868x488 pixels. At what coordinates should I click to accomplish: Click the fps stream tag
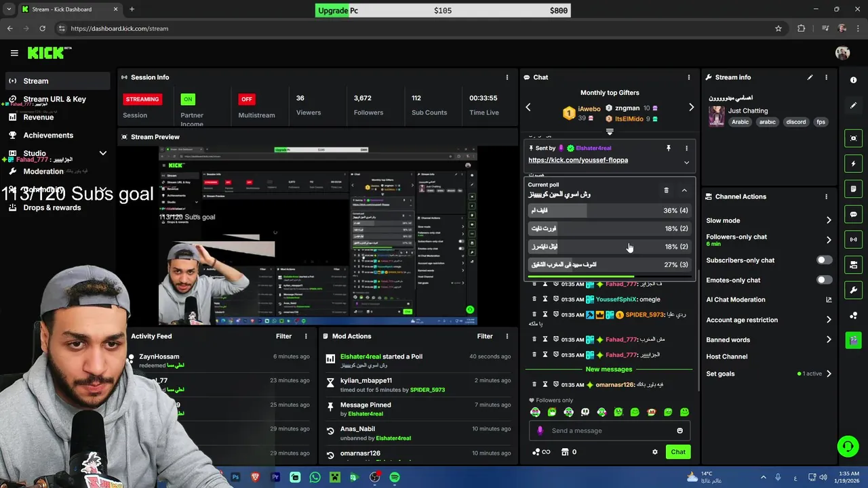(x=821, y=122)
